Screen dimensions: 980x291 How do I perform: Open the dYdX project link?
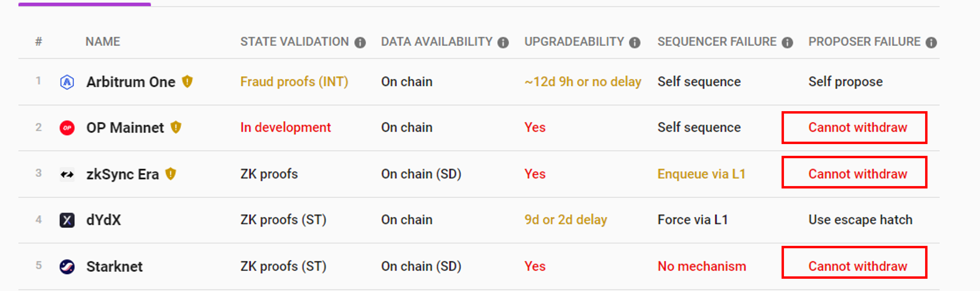pyautogui.click(x=104, y=220)
